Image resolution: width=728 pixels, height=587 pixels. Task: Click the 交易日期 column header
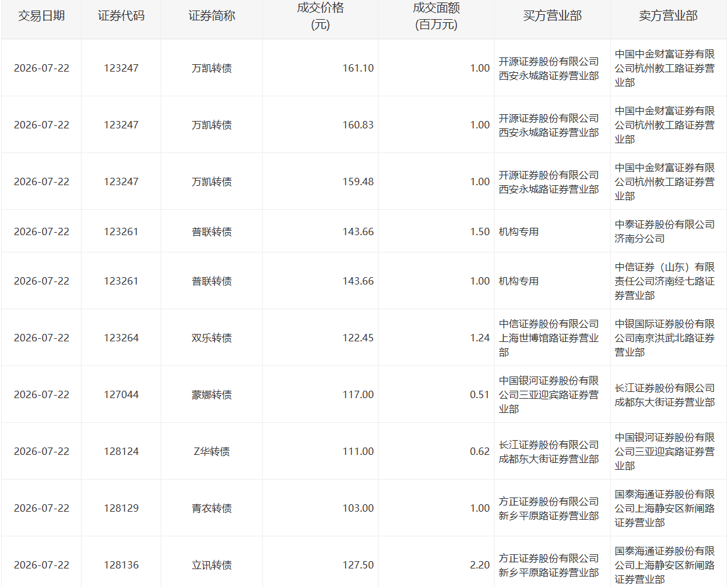tap(41, 16)
